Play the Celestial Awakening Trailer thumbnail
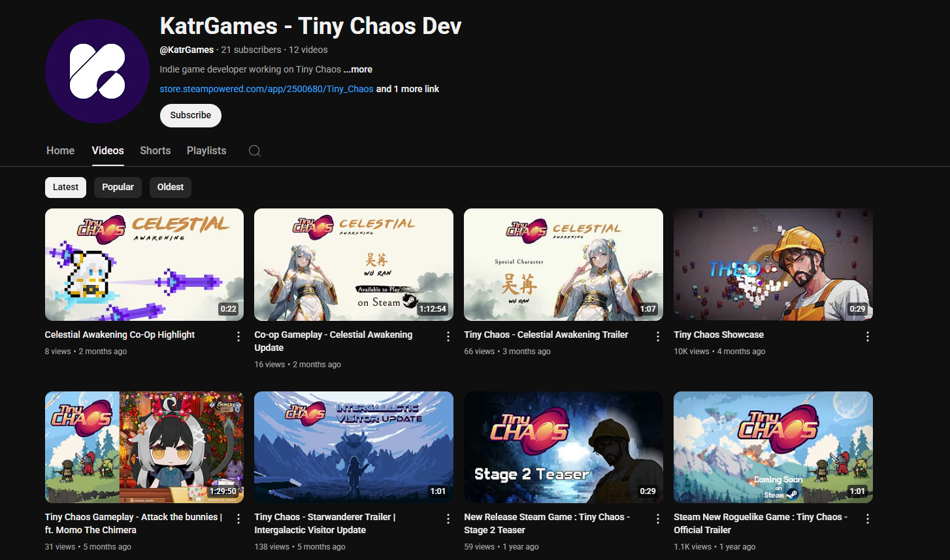 click(x=564, y=265)
